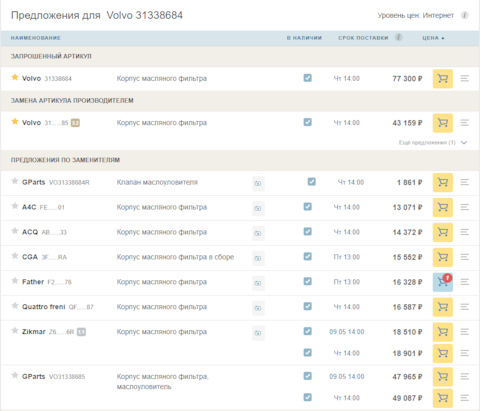Open details menu for GParts 49 087 ₽ row
Screen dimensions: 480x411
tap(465, 398)
